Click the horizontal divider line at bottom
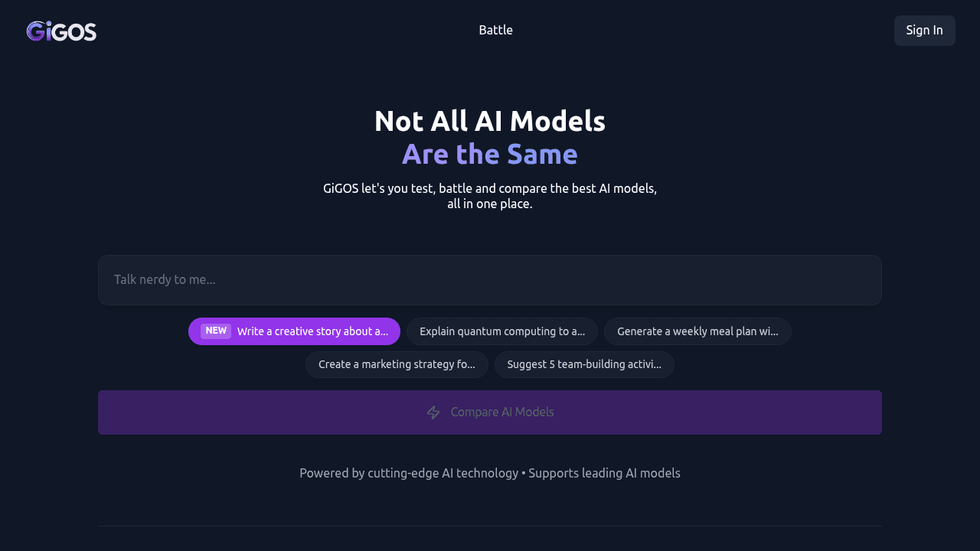The width and height of the screenshot is (980, 551). click(490, 526)
